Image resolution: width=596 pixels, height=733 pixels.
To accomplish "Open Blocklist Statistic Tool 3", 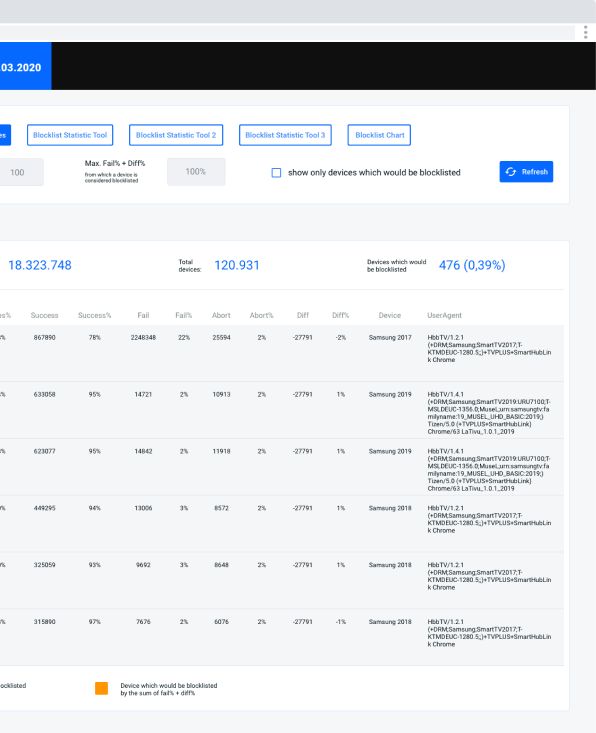I will [285, 135].
